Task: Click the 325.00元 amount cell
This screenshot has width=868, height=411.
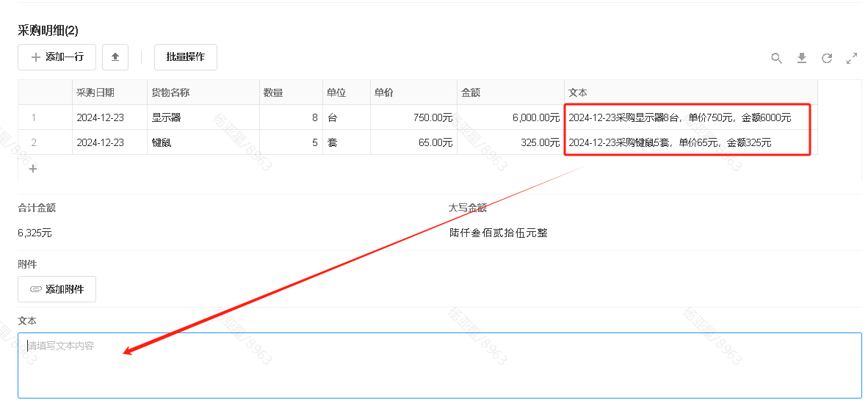Action: coord(510,142)
